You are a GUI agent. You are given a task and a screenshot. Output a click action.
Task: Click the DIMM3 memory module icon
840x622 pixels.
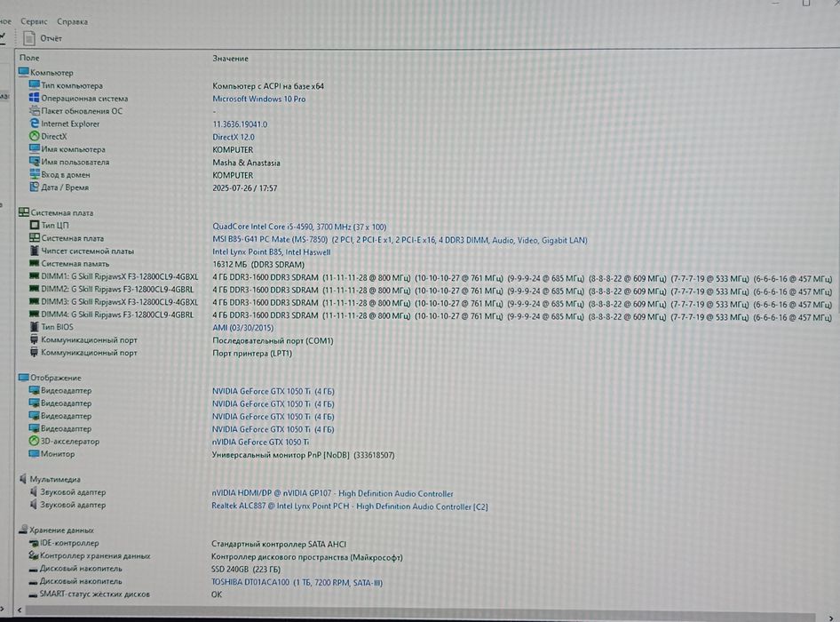35,301
